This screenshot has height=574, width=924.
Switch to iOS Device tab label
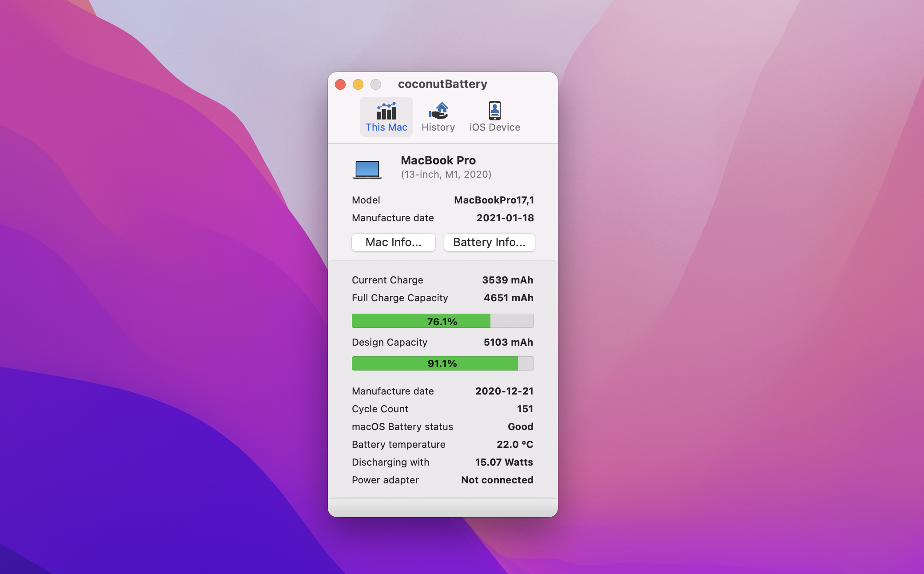click(494, 128)
